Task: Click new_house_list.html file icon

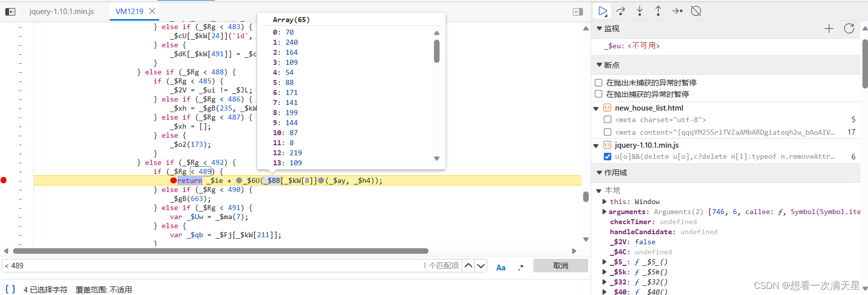Action: pos(607,108)
